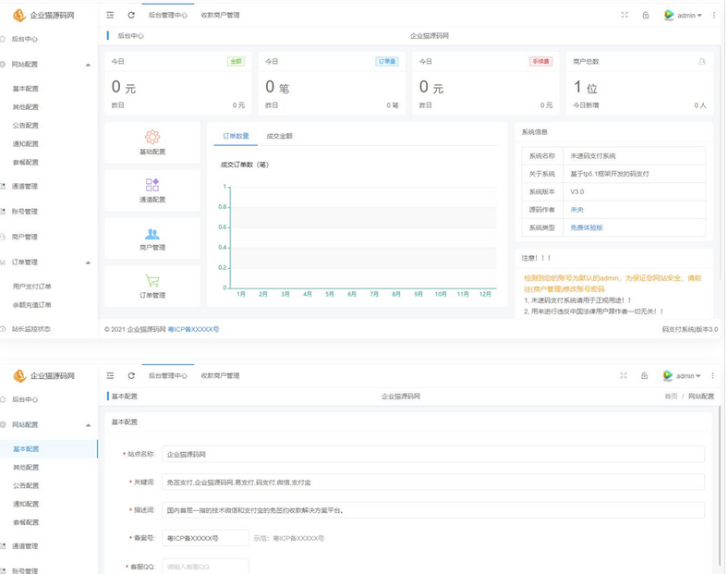Click lock screen icon on the 基本配置 form page
Image resolution: width=728 pixels, height=574 pixels.
tap(645, 376)
